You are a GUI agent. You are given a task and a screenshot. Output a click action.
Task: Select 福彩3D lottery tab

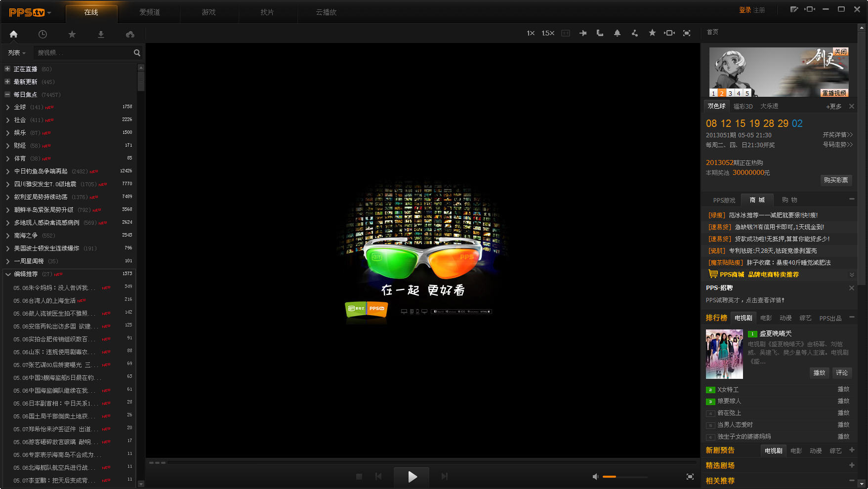743,107
